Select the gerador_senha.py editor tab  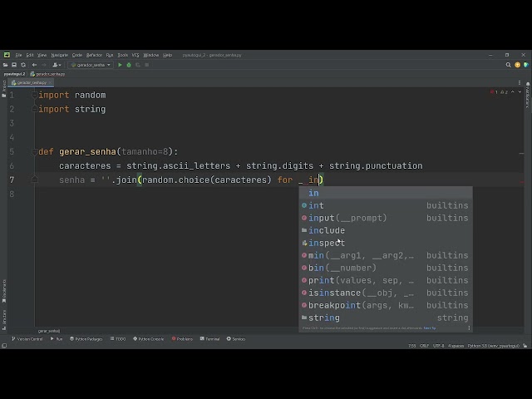(30, 82)
